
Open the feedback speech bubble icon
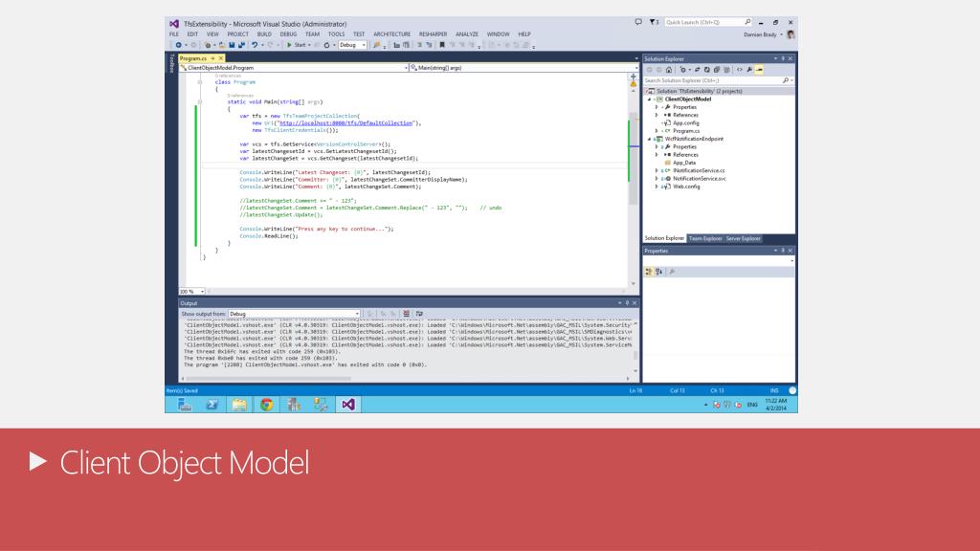pos(638,22)
